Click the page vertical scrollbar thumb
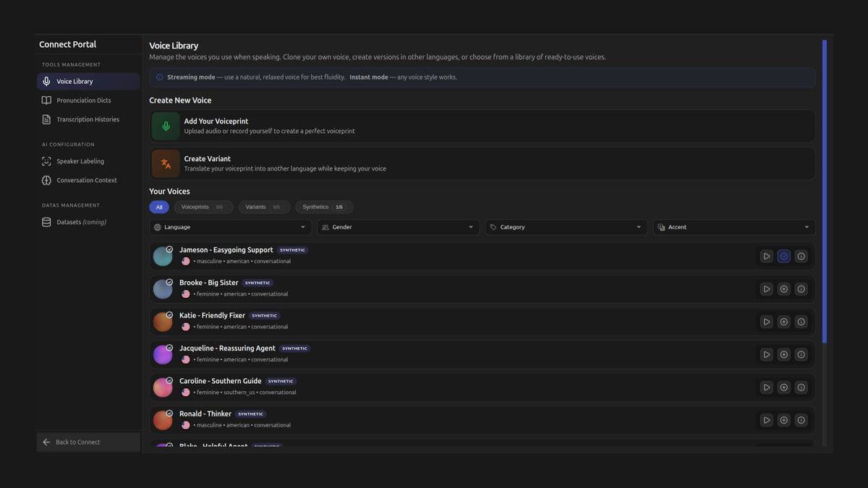 click(x=825, y=191)
